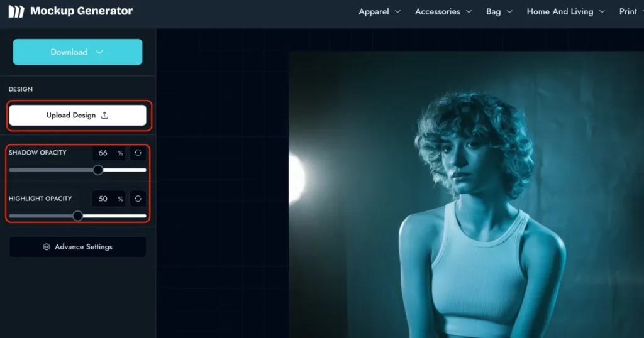Click the Shadow Opacity slider handle
Image resolution: width=644 pixels, height=338 pixels.
click(x=98, y=170)
